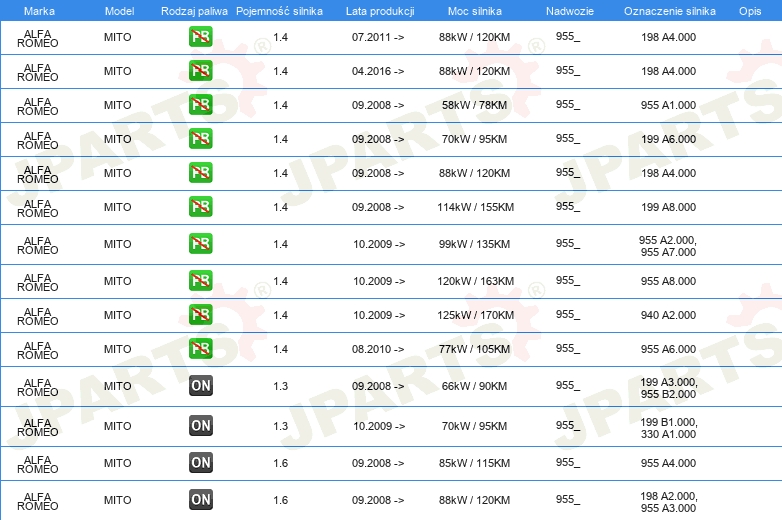This screenshot has height=520, width=782.
Task: Select engine codes 199 B1.000, 330 A1.000
Action: point(669,428)
